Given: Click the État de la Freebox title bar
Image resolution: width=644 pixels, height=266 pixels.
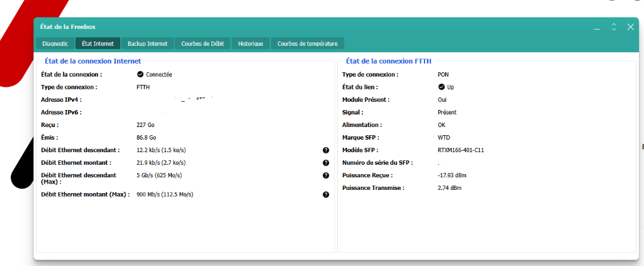Looking at the screenshot, I should (x=314, y=27).
